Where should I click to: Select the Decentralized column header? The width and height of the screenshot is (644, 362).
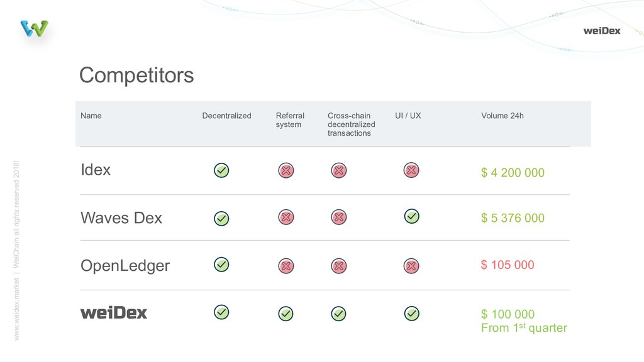coord(226,116)
